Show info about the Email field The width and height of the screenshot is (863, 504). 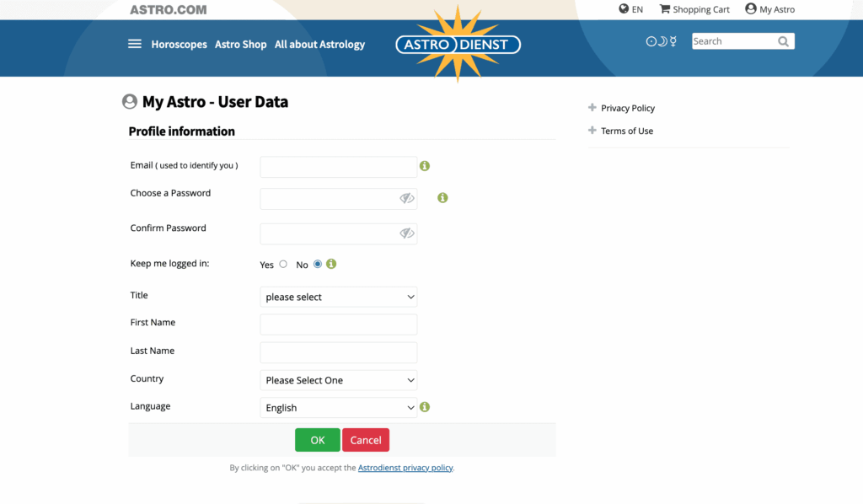425,166
